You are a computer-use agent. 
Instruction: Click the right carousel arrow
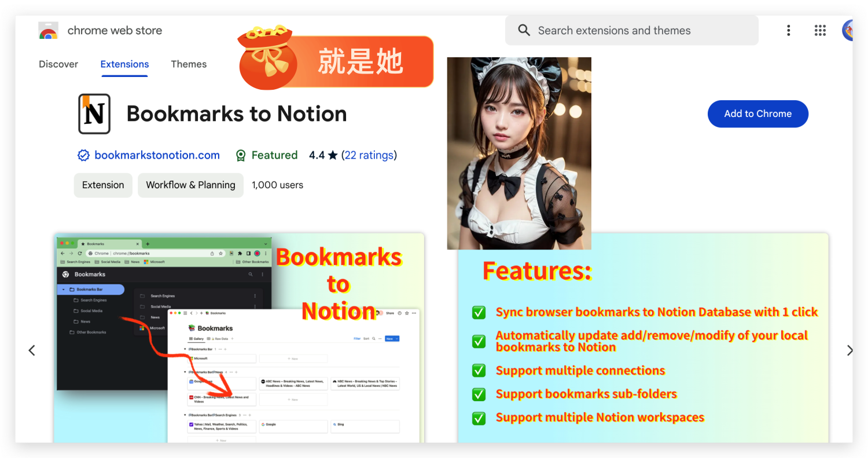click(x=850, y=350)
